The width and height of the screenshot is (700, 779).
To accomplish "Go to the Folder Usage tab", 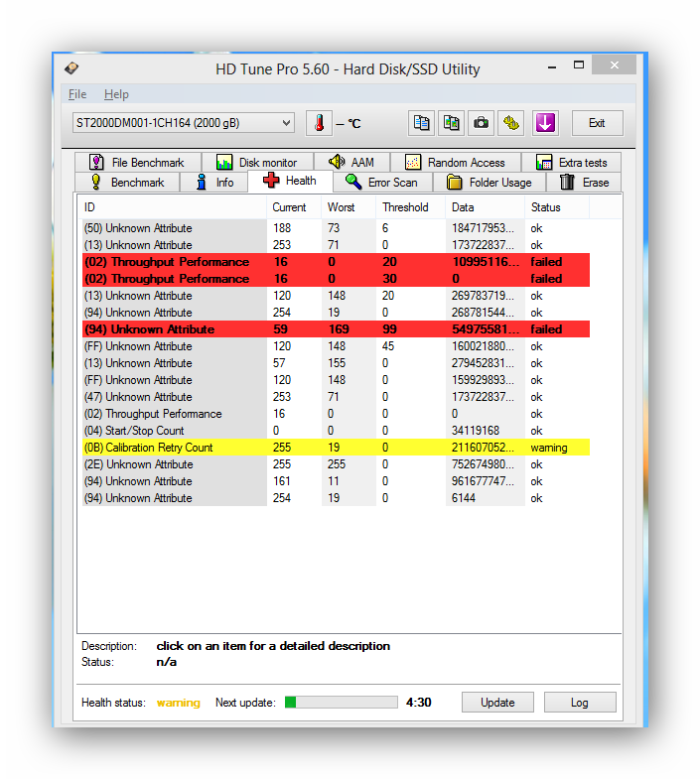I will click(490, 183).
